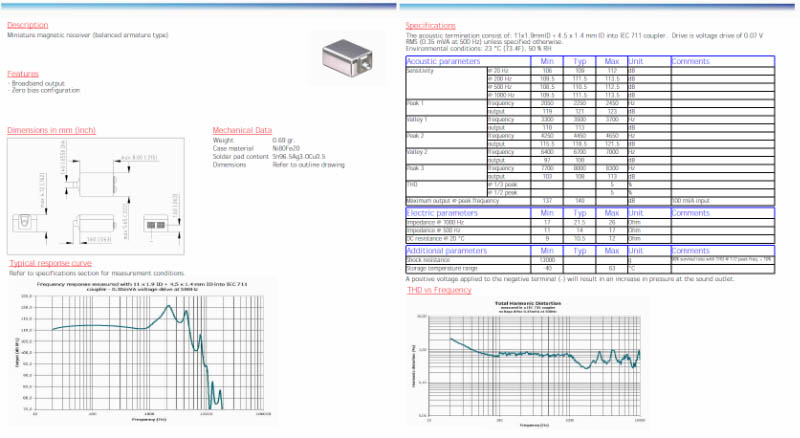
Task: Click the 'Additional parameters' table header
Action: pos(446,251)
